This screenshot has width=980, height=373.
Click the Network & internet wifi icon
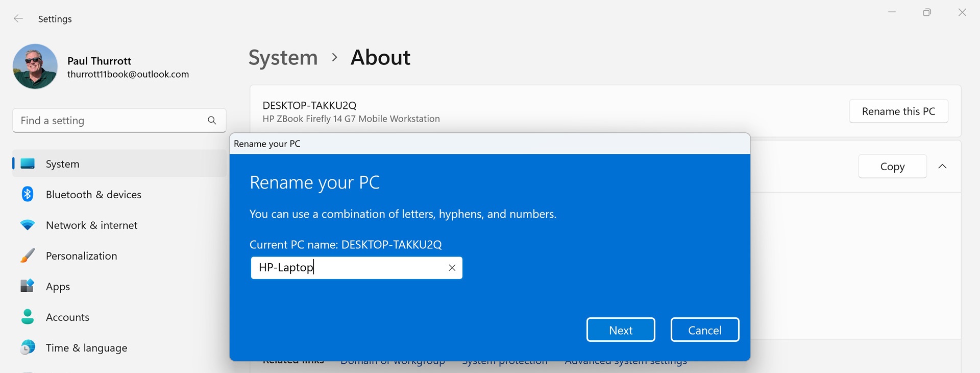(28, 225)
